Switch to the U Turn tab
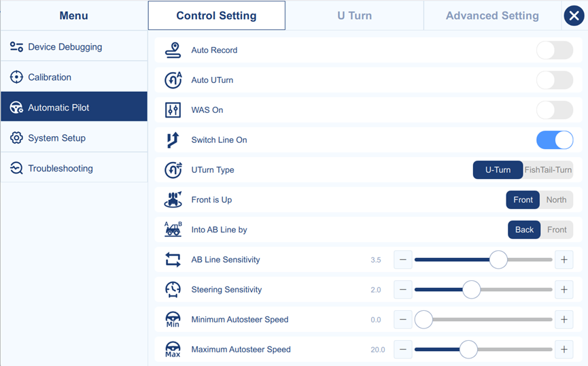The height and width of the screenshot is (366, 588). [354, 16]
